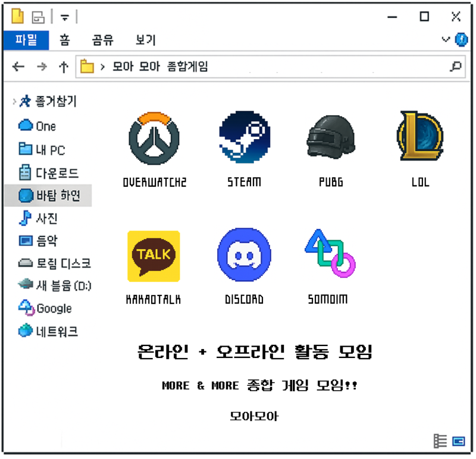Image resolution: width=476 pixels, height=459 pixels.
Task: Switch to the 보기 tab
Action: point(146,40)
